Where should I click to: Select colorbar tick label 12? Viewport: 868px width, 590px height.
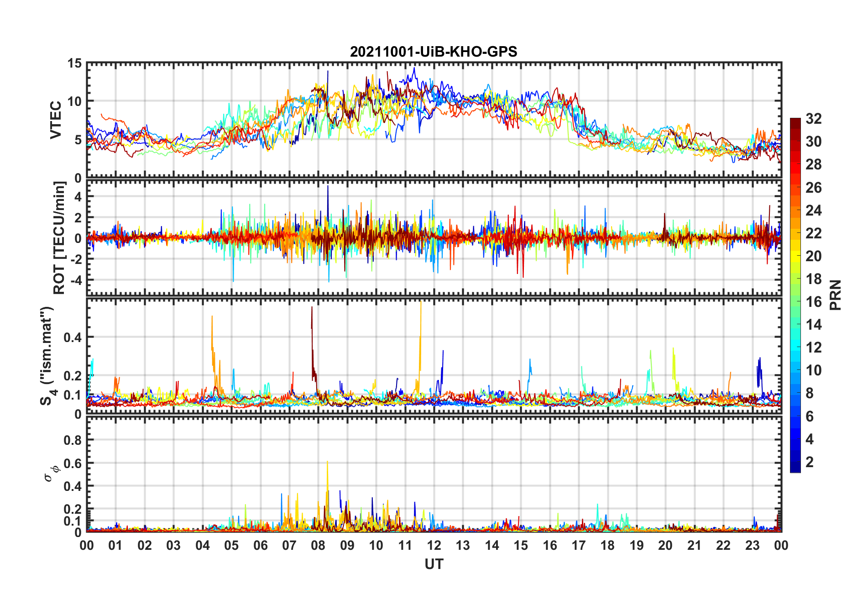(x=814, y=348)
